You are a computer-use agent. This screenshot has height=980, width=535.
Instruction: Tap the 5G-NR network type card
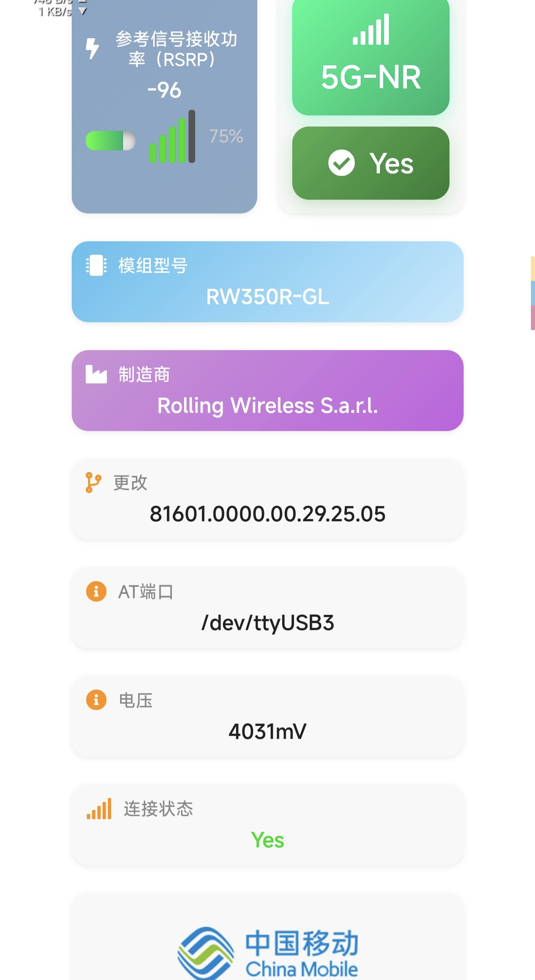click(371, 57)
